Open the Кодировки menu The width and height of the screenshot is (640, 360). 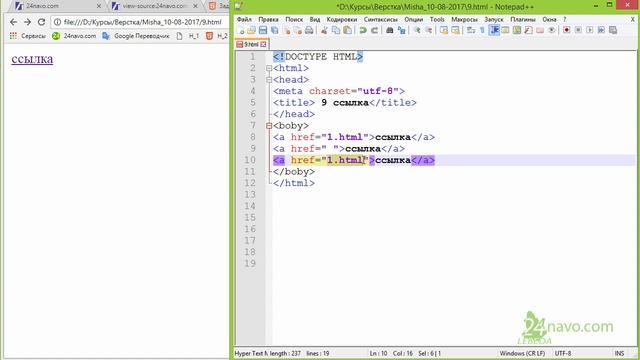click(x=342, y=19)
